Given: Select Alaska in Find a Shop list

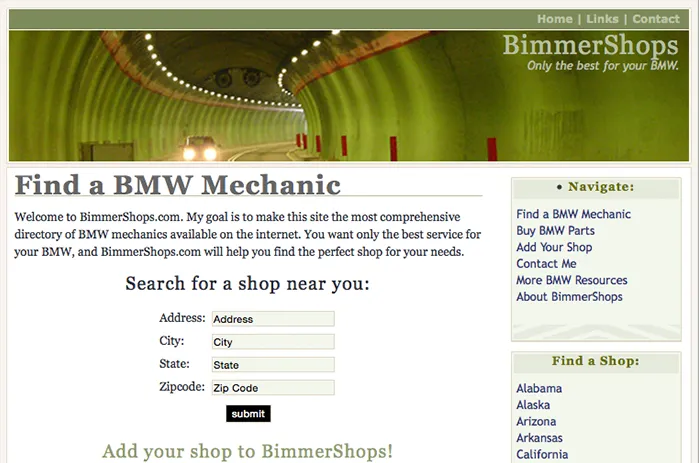Looking at the screenshot, I should pos(533,405).
